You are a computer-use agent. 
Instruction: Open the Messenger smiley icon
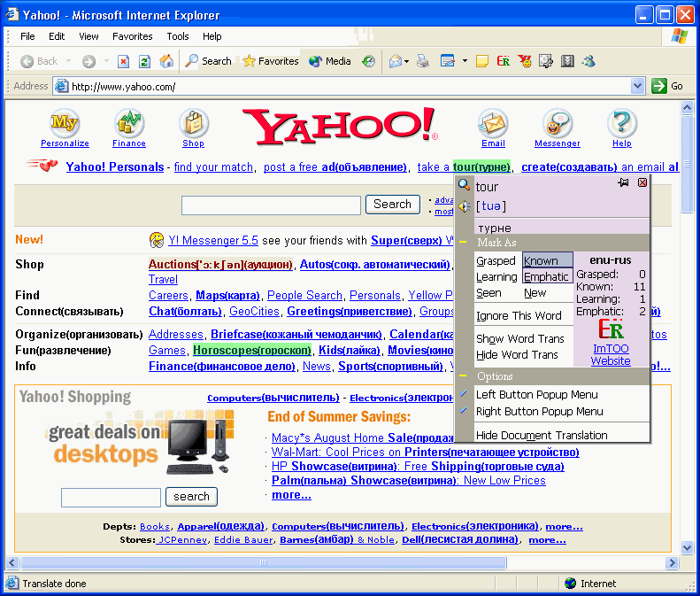coord(558,123)
